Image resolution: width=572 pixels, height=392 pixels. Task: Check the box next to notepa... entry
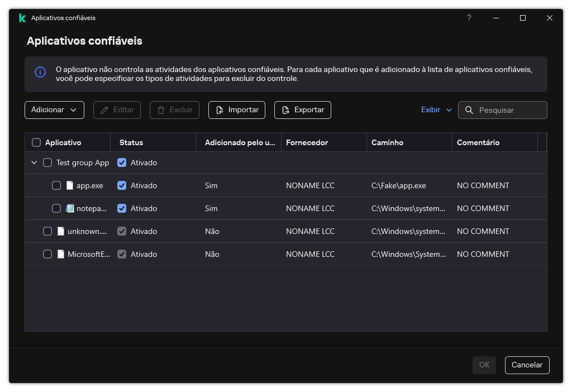(56, 208)
